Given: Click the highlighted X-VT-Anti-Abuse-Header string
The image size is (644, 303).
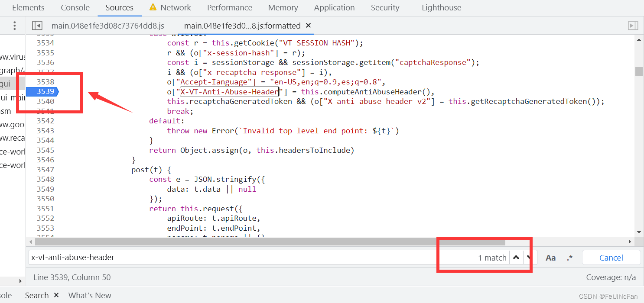Looking at the screenshot, I should 229,91.
